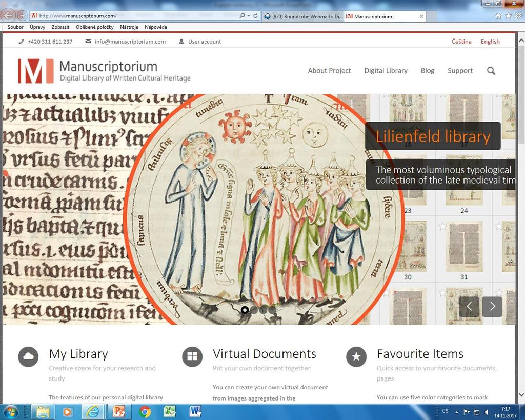Open the Support navigation item

pyautogui.click(x=460, y=71)
